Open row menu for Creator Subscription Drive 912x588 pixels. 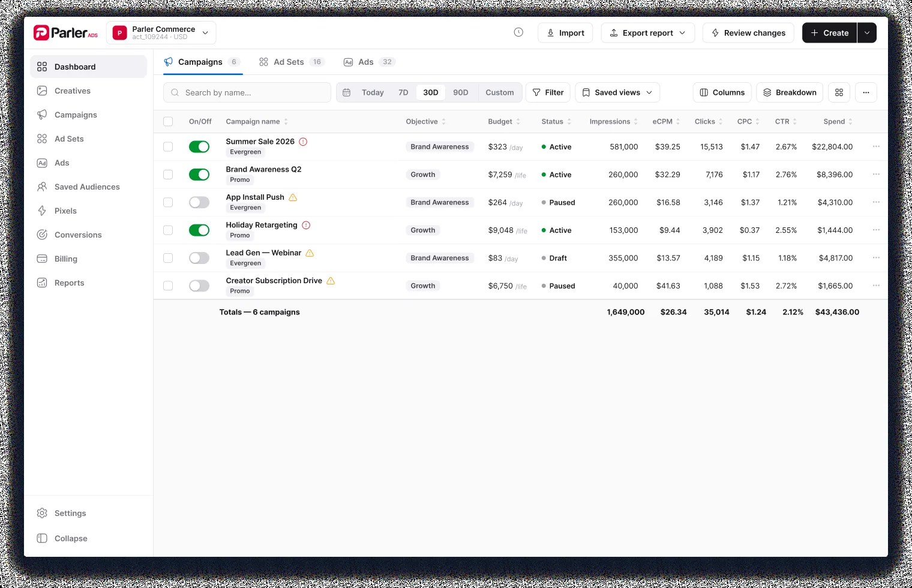click(876, 286)
